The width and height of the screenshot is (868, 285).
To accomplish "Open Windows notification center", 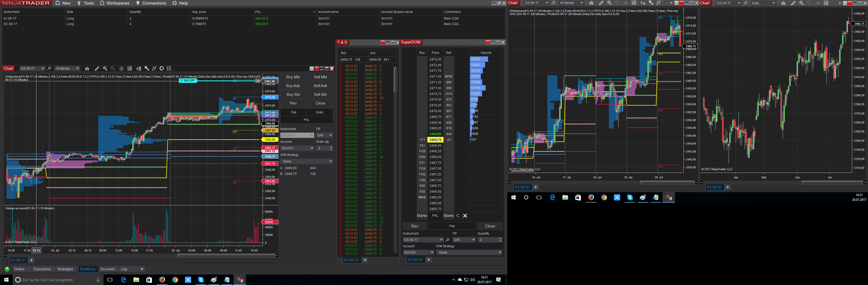I will point(498,280).
